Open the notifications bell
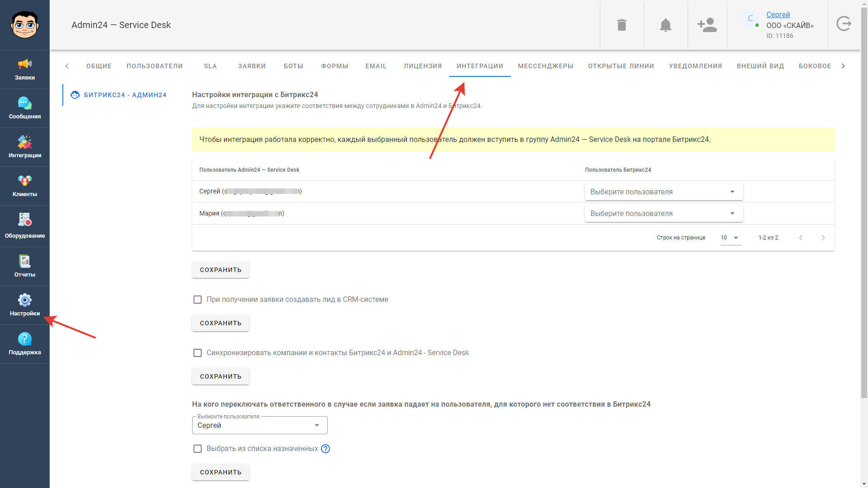Image resolution: width=868 pixels, height=488 pixels. pos(665,25)
